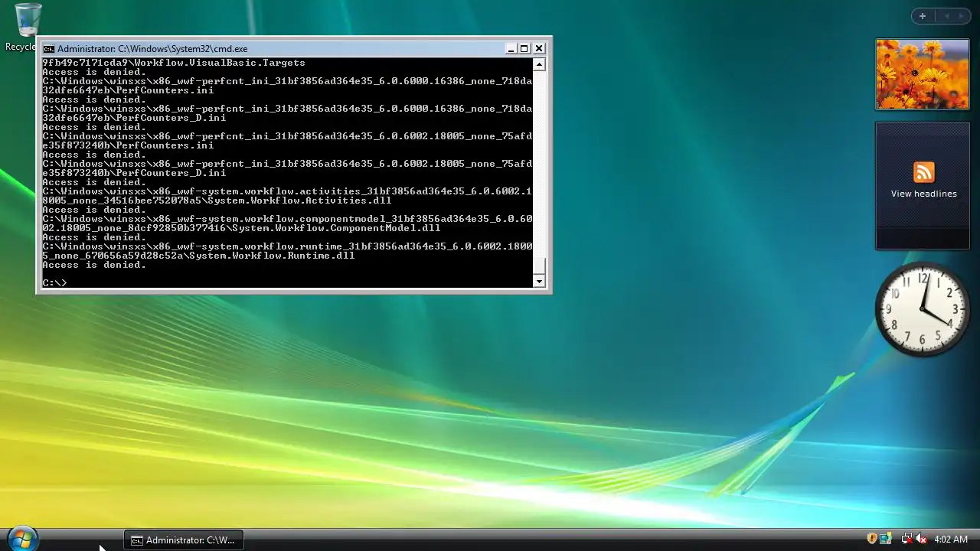Screen dimensions: 980x551
Task: Open the View headlines link
Action: coord(923,194)
